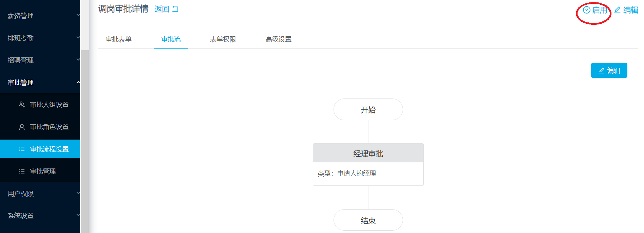Screen dimensions: 644x233
Task: Click the 返回 link
Action: point(162,9)
